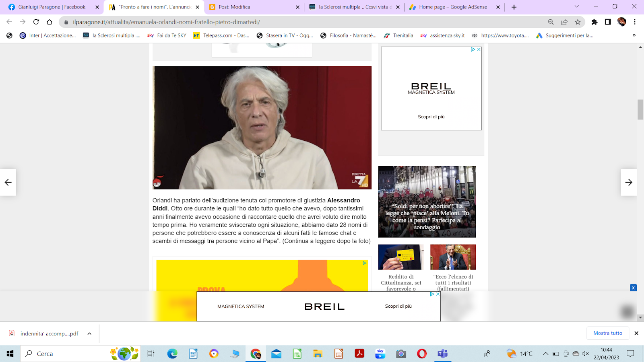644x362 pixels.
Task: Bookmark this page with the star
Action: (578, 22)
